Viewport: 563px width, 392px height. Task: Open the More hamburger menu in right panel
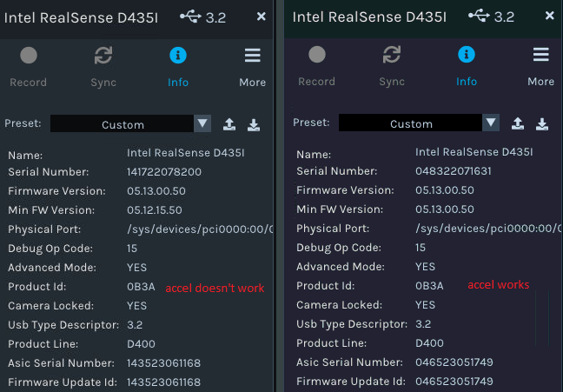[541, 55]
